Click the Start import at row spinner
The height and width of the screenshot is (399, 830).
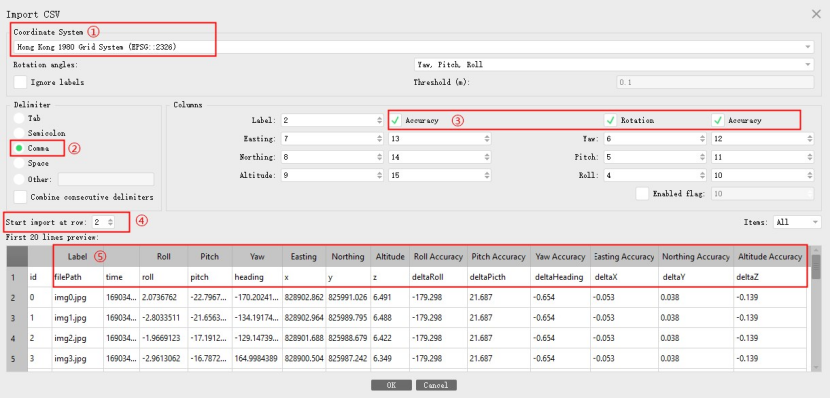[x=102, y=222]
